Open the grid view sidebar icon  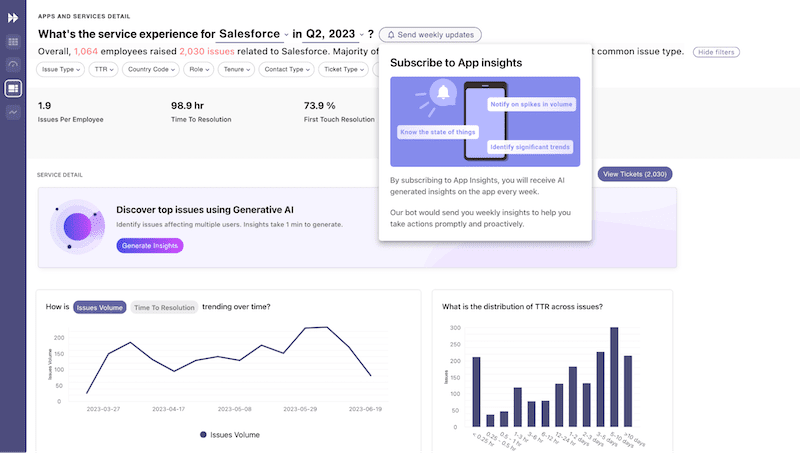13,42
